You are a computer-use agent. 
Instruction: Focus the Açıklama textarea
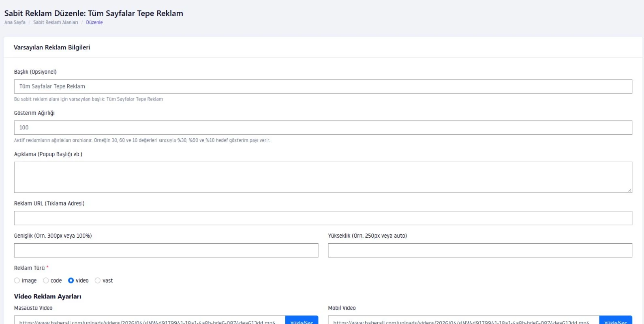pyautogui.click(x=323, y=177)
